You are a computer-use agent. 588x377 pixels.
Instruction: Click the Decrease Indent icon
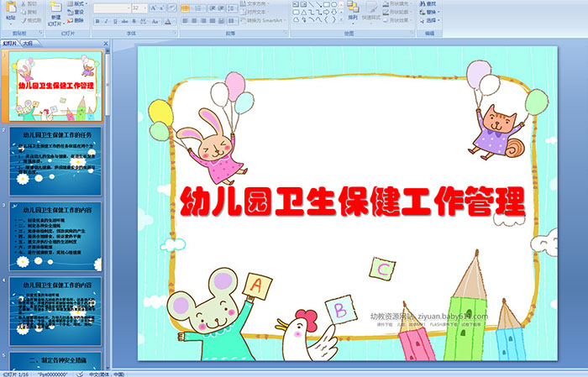coord(213,8)
